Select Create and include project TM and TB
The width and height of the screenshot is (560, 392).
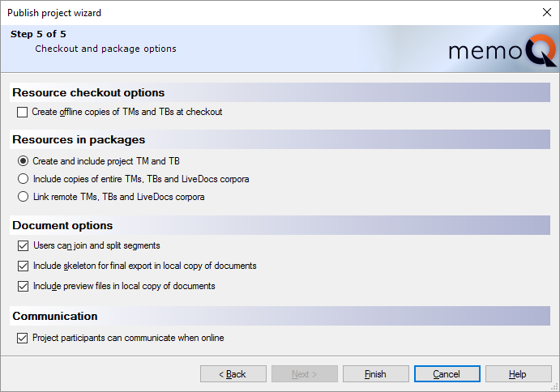pyautogui.click(x=23, y=161)
